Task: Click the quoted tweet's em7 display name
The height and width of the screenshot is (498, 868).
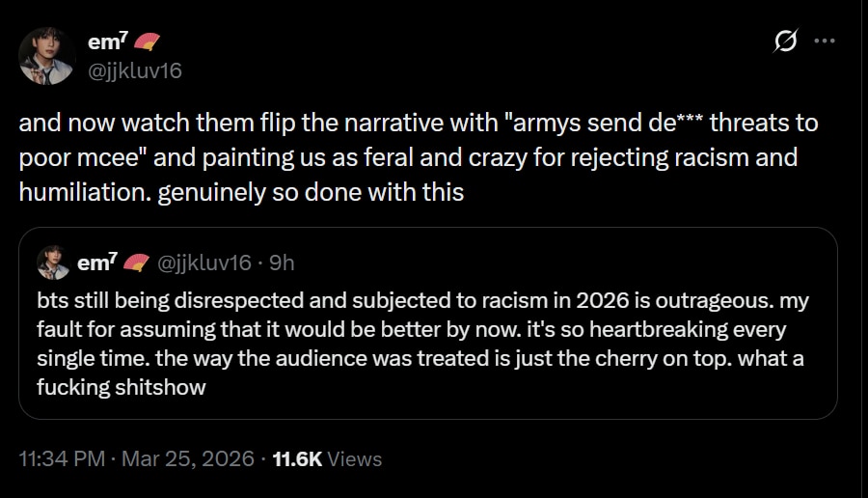Action: coord(96,263)
